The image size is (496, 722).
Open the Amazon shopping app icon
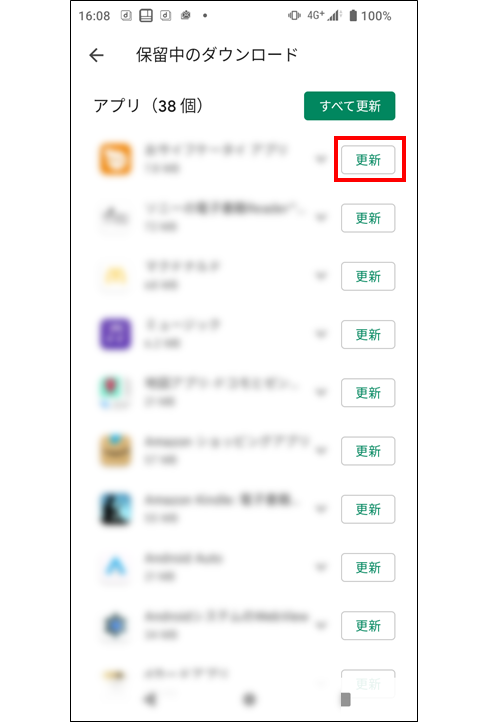(x=116, y=450)
